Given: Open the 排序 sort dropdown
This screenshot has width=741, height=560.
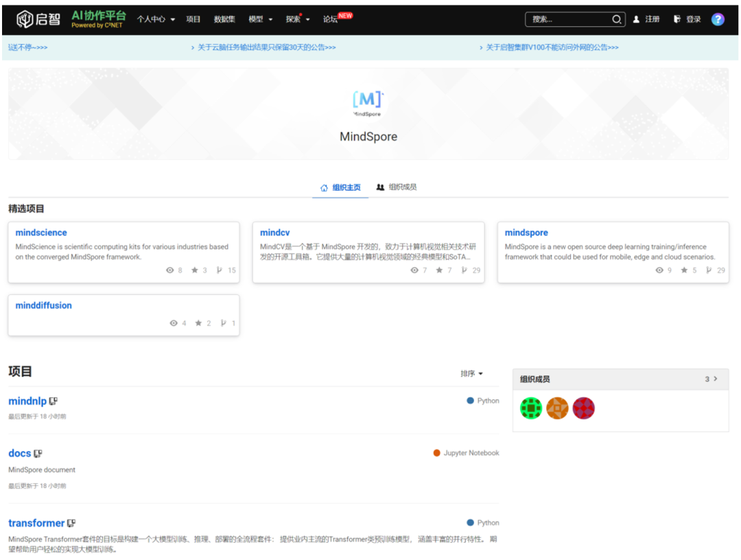Looking at the screenshot, I should (x=471, y=373).
